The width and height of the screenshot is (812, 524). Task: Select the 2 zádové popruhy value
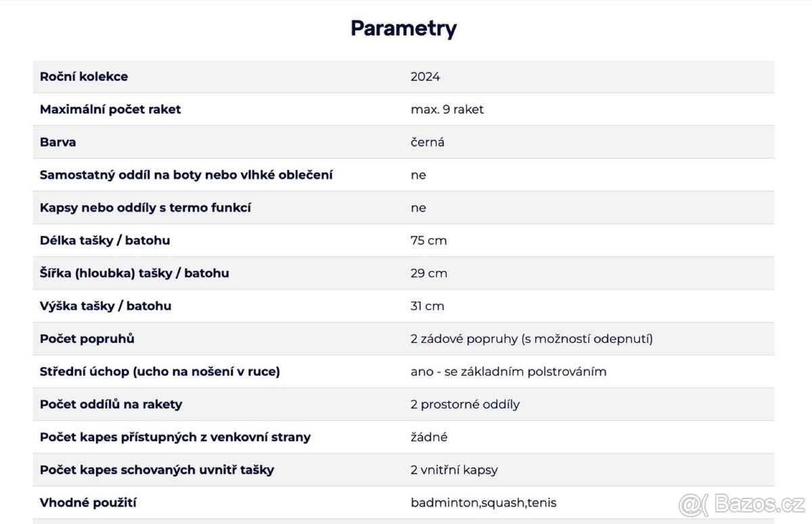pos(531,339)
